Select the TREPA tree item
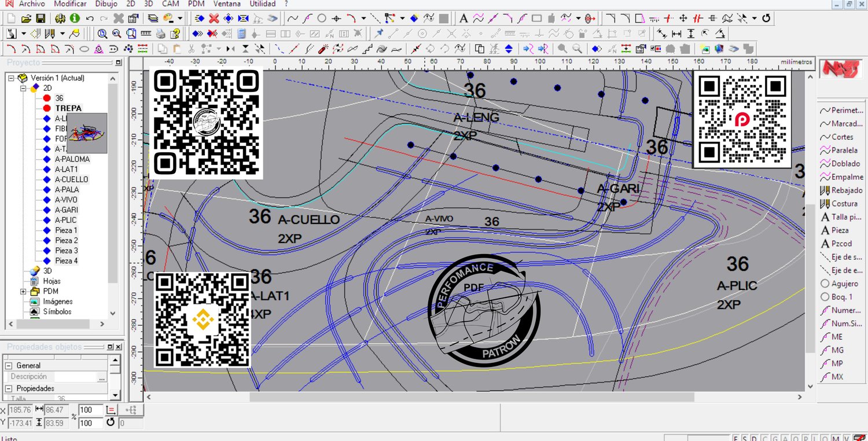The width and height of the screenshot is (868, 441). tap(68, 108)
